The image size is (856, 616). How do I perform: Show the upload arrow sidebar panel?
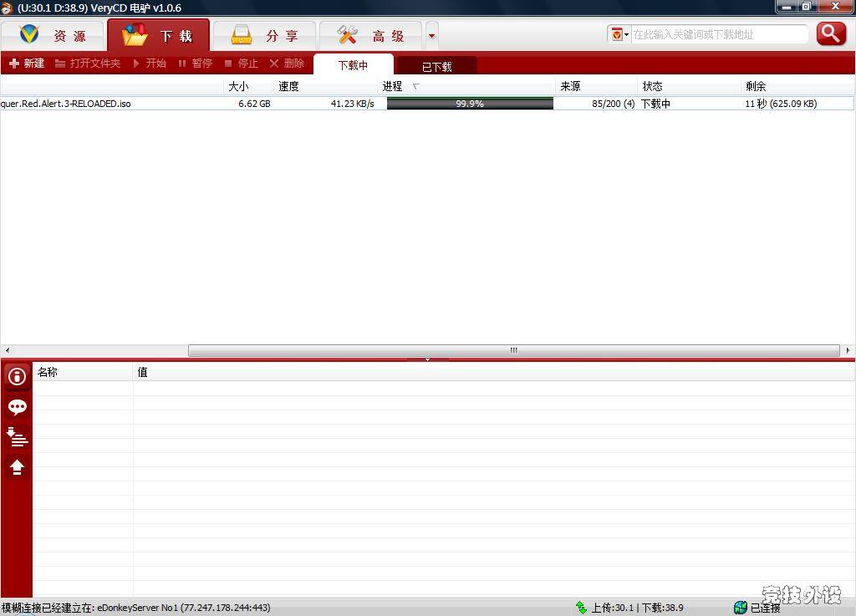(17, 467)
